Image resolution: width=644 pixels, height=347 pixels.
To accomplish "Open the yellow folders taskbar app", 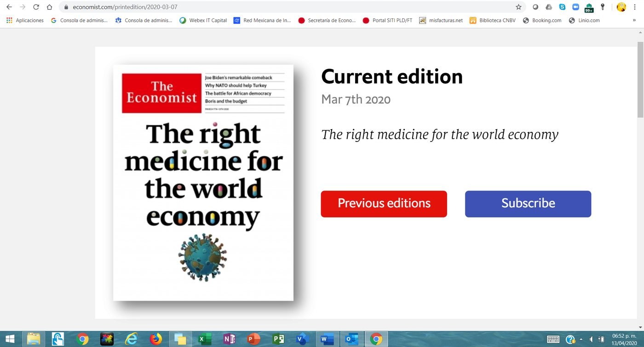I will [x=180, y=339].
